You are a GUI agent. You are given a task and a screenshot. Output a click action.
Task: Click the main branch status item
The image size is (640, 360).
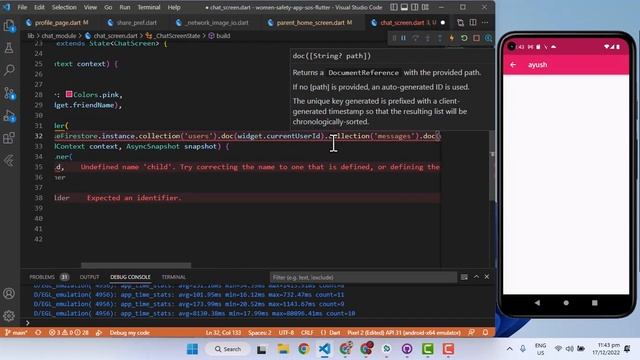tap(16, 333)
